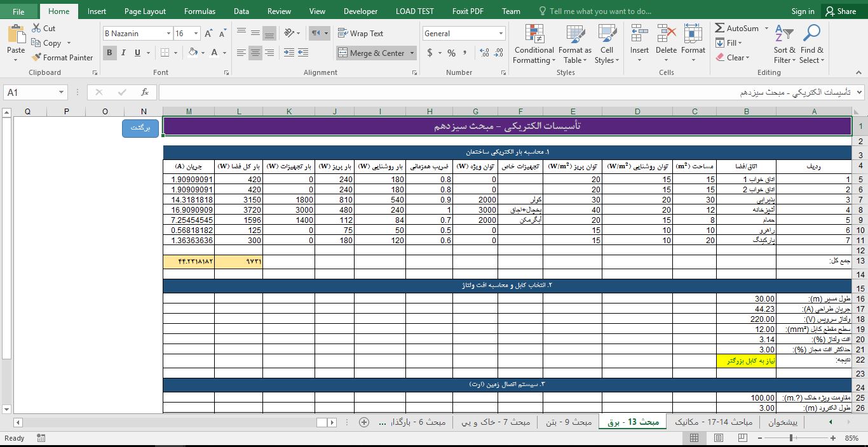Open the Formulas ribbon tab
This screenshot has height=447, width=868.
[x=200, y=11]
